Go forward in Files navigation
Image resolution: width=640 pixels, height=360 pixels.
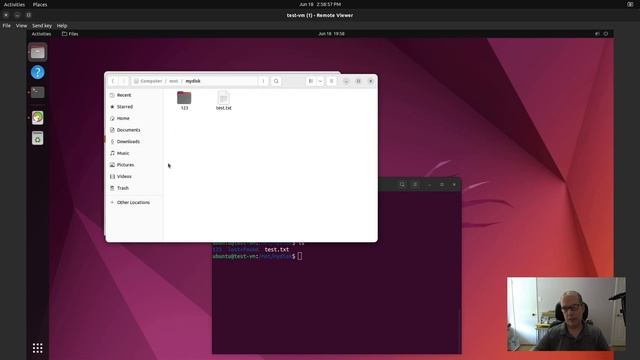pos(124,81)
